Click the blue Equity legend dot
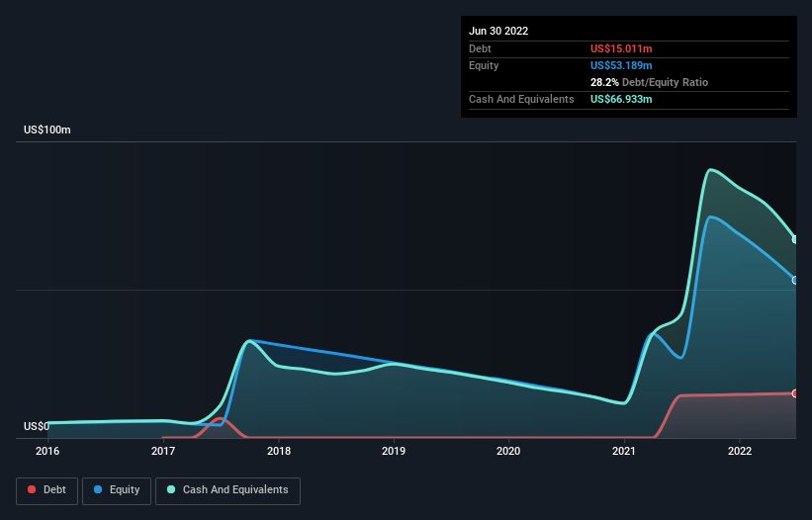812x520 pixels. click(x=98, y=489)
